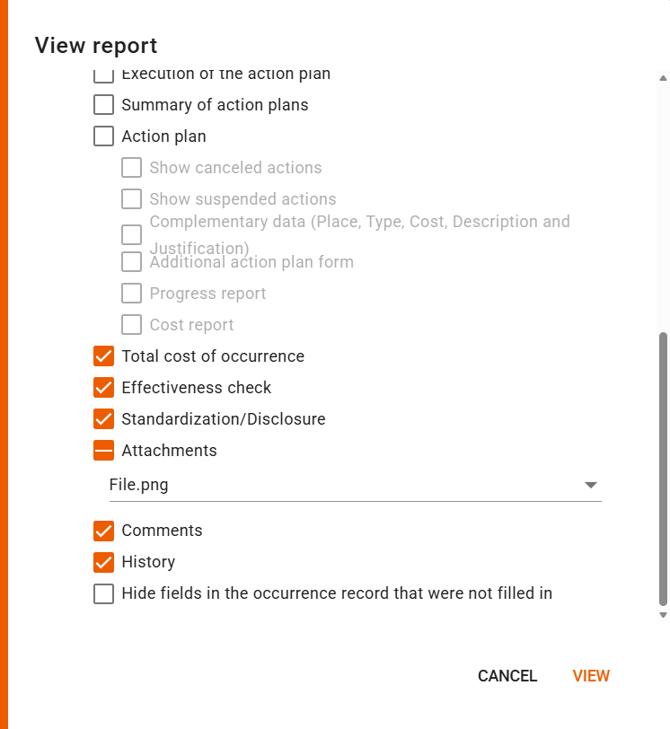Check the Cost report checkbox
The image size is (670, 729).
click(x=132, y=324)
